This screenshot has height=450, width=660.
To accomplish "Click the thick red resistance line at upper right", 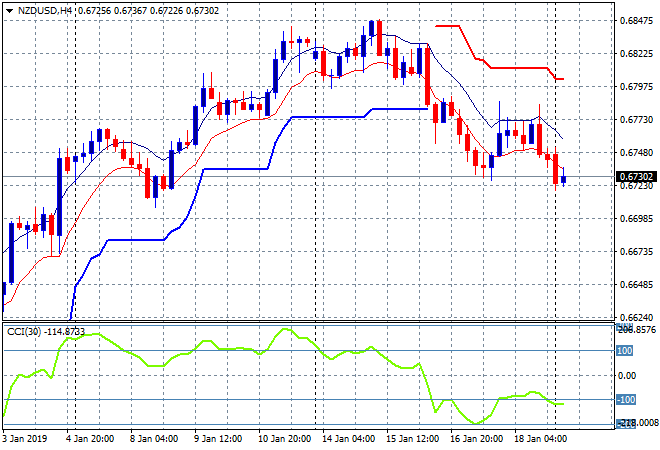I will [x=518, y=68].
